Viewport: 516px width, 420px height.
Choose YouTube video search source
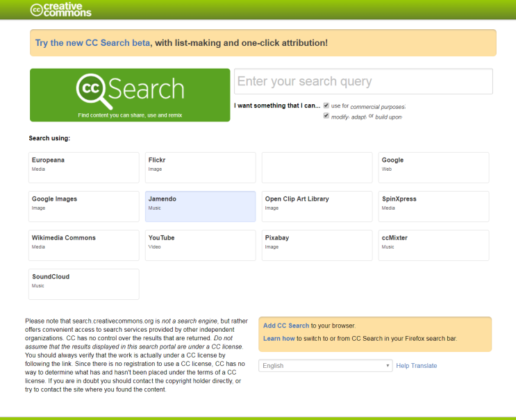point(200,245)
